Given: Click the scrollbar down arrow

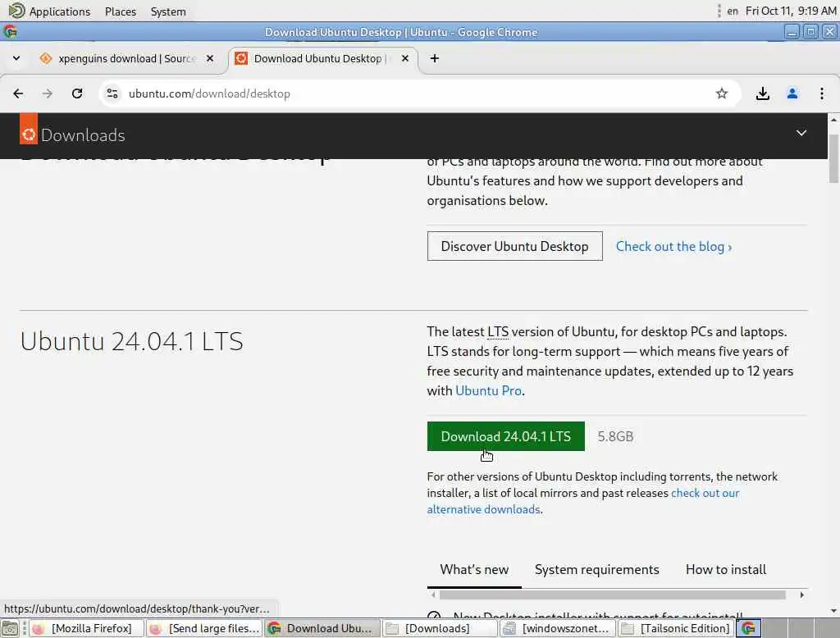Looking at the screenshot, I should (x=833, y=611).
